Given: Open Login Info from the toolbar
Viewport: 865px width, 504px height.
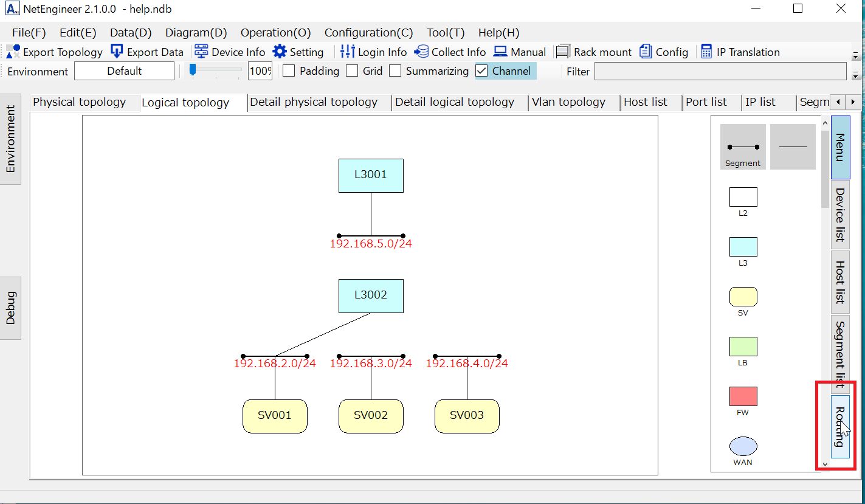Looking at the screenshot, I should pyautogui.click(x=348, y=52).
